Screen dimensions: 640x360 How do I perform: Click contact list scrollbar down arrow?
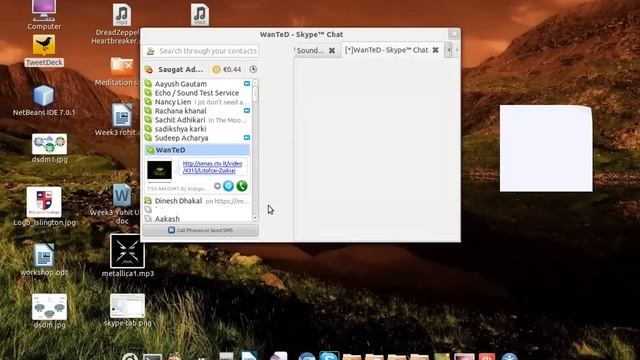click(255, 218)
